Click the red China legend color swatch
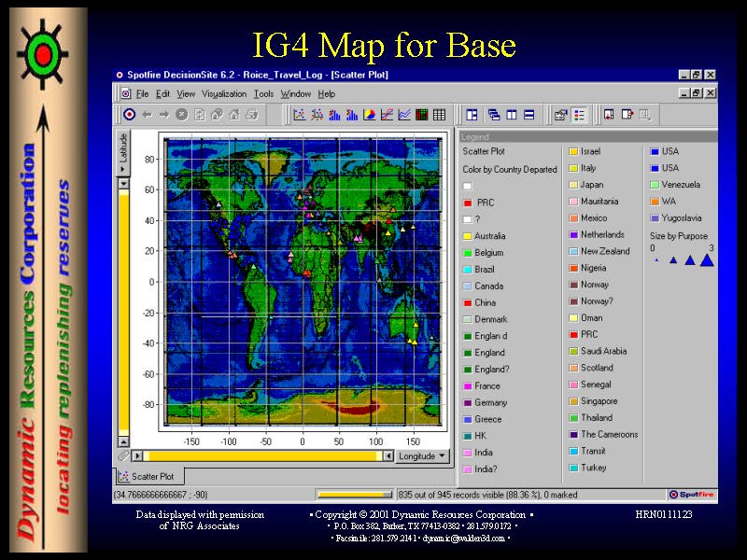 [x=467, y=303]
